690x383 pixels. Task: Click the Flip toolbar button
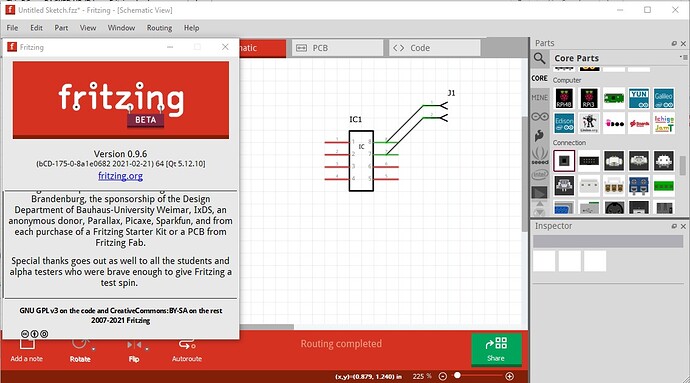tap(134, 351)
